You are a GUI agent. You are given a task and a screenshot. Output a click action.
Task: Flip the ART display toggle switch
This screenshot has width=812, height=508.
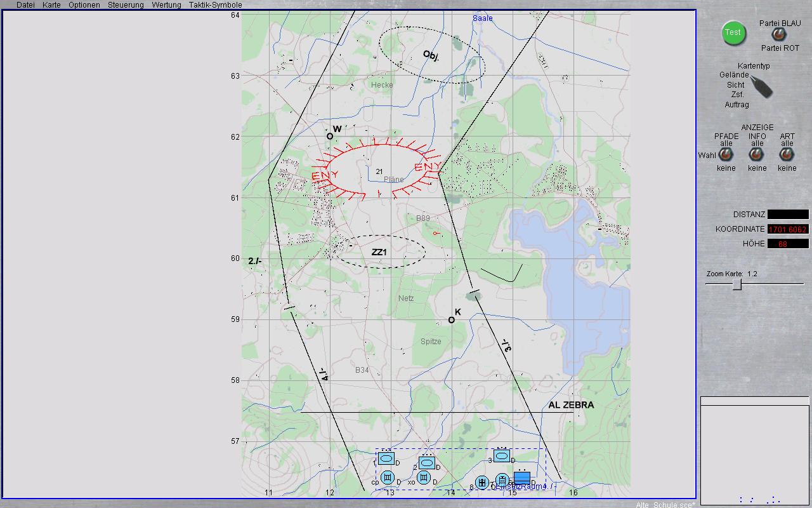pyautogui.click(x=787, y=155)
